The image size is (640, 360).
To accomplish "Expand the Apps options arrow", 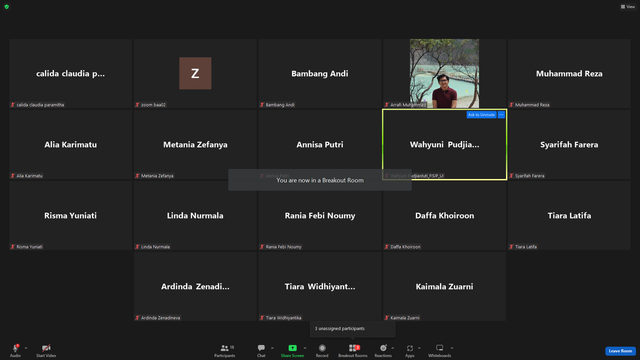I will [419, 348].
